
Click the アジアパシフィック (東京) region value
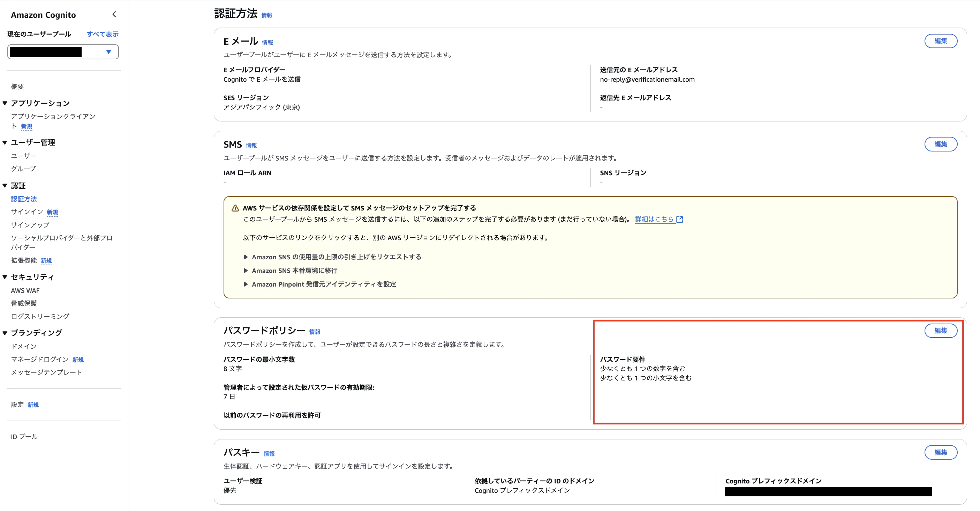262,108
